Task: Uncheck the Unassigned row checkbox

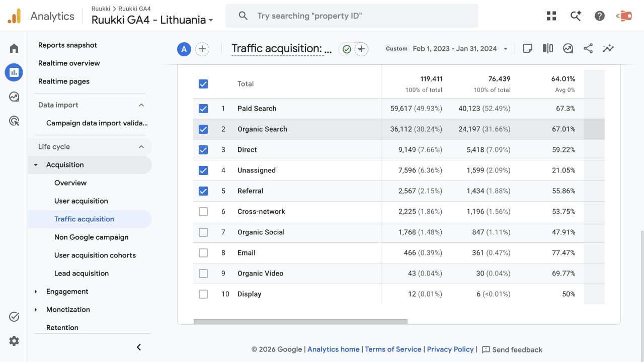Action: pos(203,170)
